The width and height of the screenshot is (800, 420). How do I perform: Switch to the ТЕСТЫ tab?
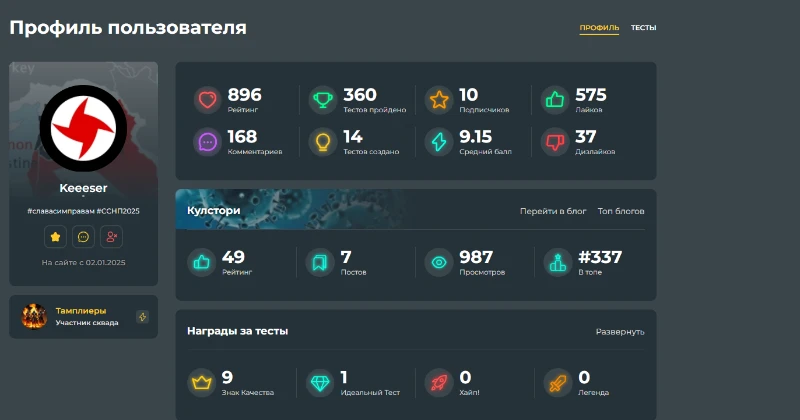pyautogui.click(x=643, y=28)
